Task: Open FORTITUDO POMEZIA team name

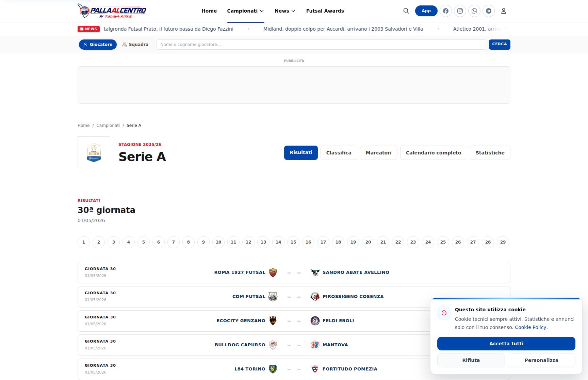Action: click(x=350, y=369)
